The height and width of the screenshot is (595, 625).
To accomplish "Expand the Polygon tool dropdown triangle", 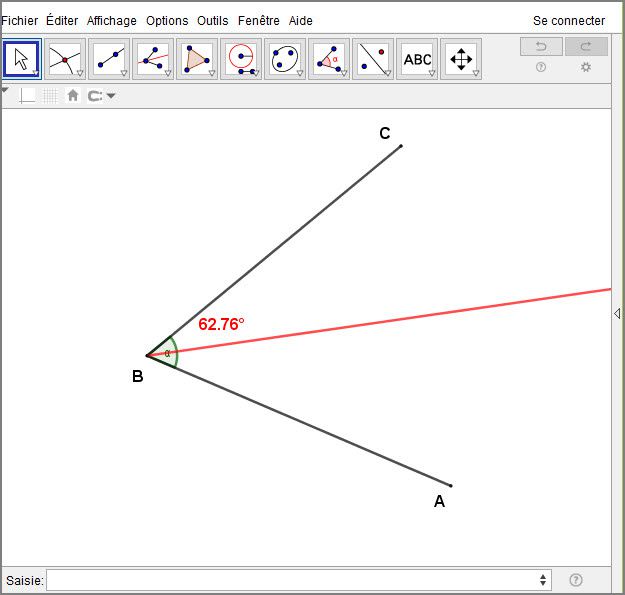I will tap(212, 73).
